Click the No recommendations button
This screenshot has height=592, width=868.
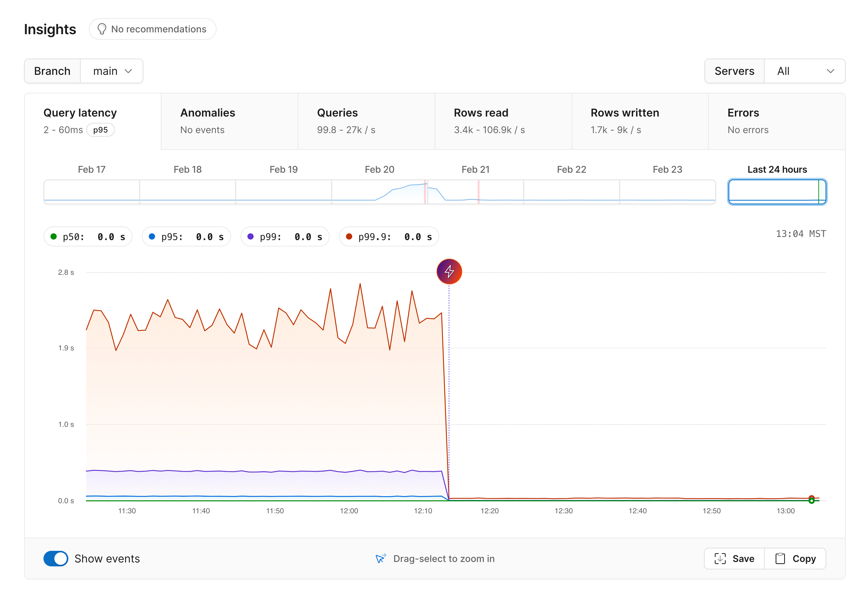click(152, 29)
